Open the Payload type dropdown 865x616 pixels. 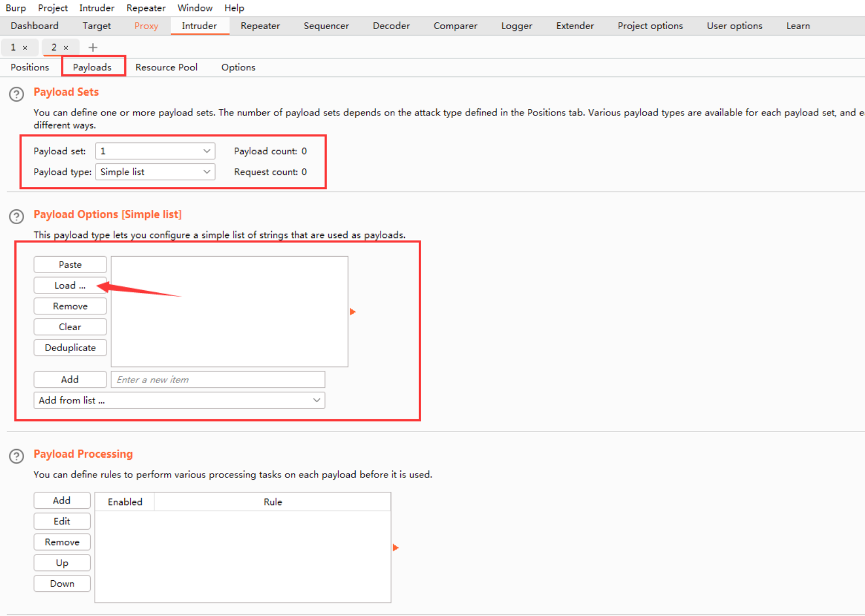(155, 172)
